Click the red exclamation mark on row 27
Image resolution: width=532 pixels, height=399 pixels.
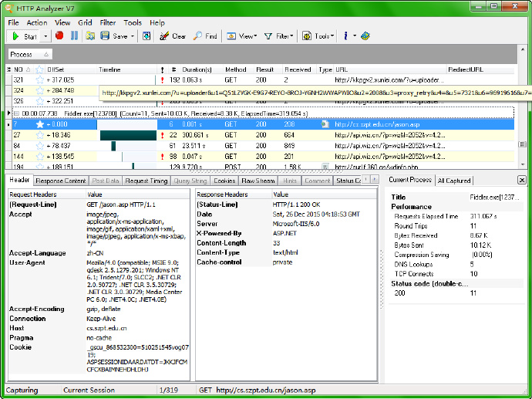(162, 135)
